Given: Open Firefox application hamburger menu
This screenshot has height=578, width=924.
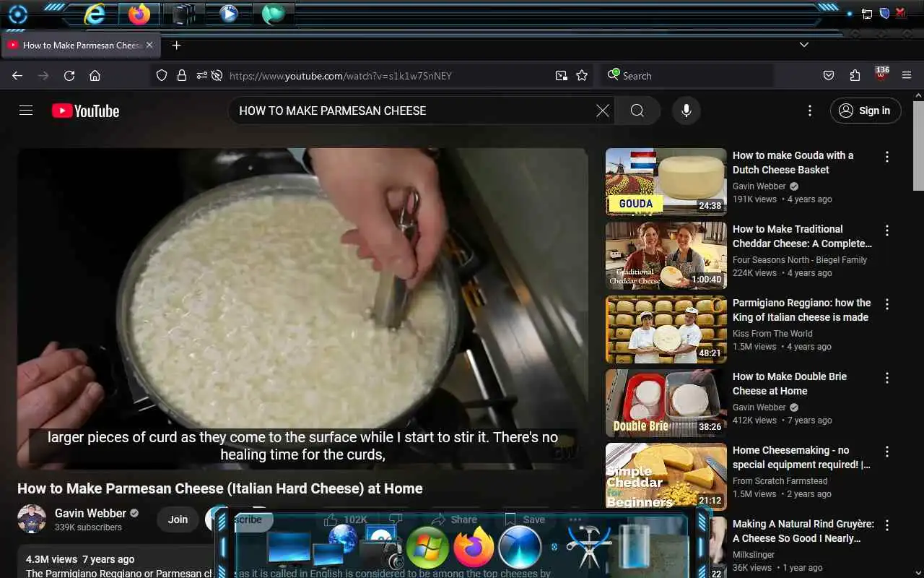Looking at the screenshot, I should click(x=907, y=76).
